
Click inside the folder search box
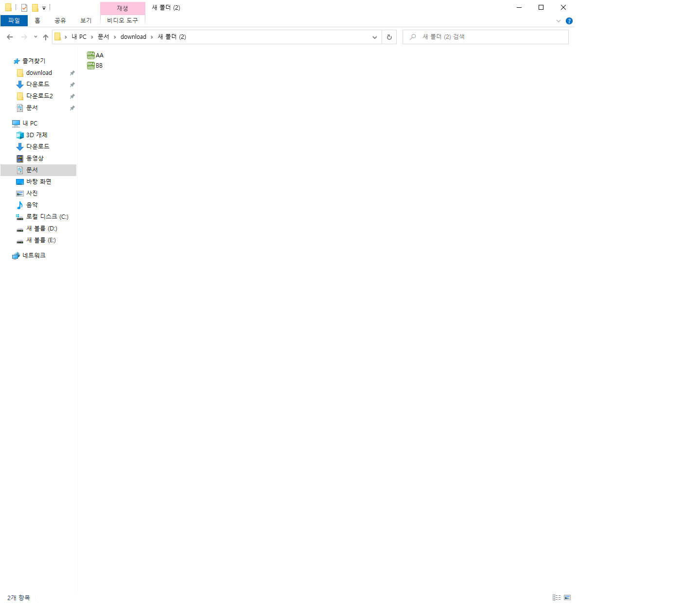tap(485, 36)
